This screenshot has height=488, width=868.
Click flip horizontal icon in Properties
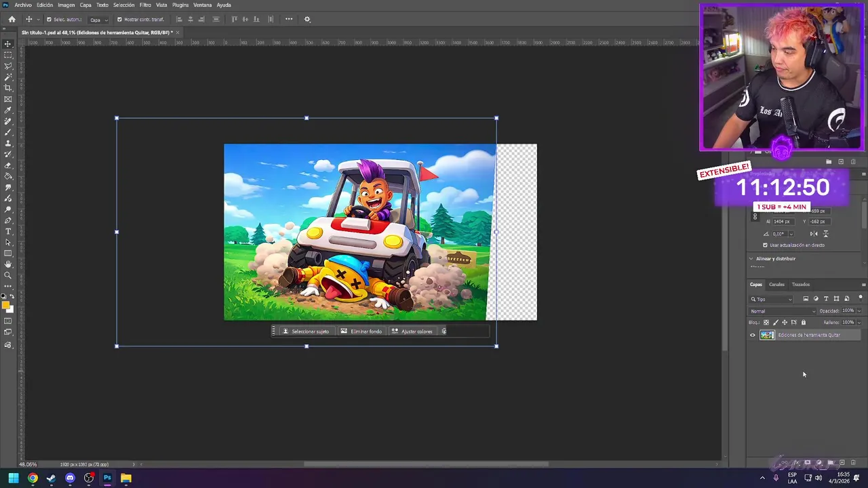click(814, 234)
